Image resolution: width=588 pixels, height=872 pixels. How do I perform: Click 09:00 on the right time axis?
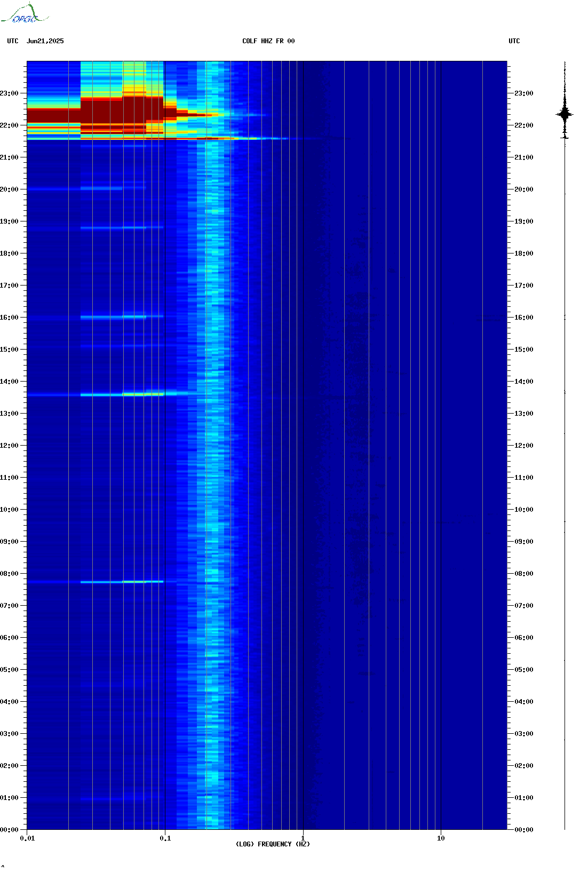(523, 542)
